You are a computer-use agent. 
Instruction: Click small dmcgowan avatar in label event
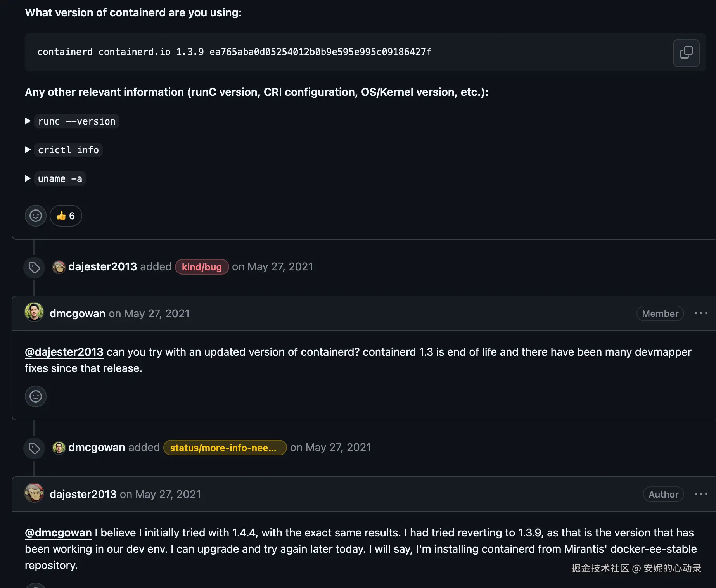point(59,448)
